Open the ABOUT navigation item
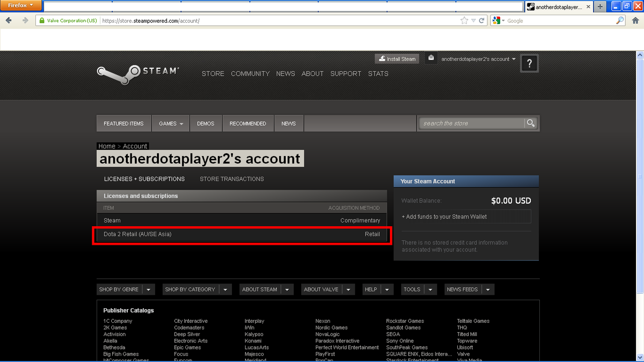 [x=312, y=73]
